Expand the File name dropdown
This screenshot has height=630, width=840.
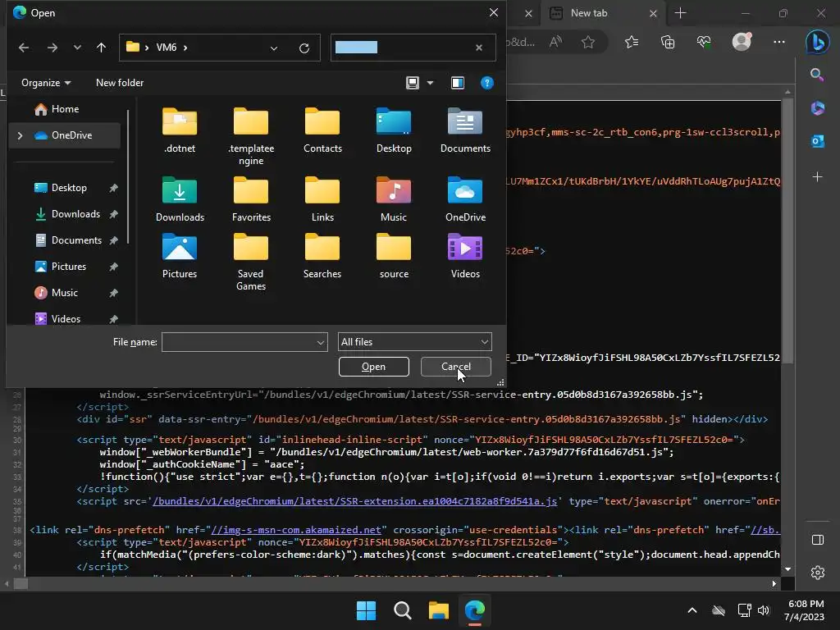pyautogui.click(x=320, y=342)
